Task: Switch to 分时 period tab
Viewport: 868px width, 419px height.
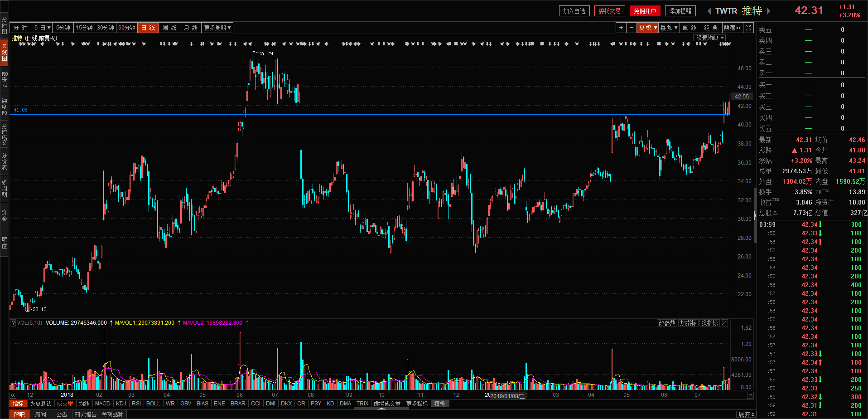Action: tap(20, 28)
